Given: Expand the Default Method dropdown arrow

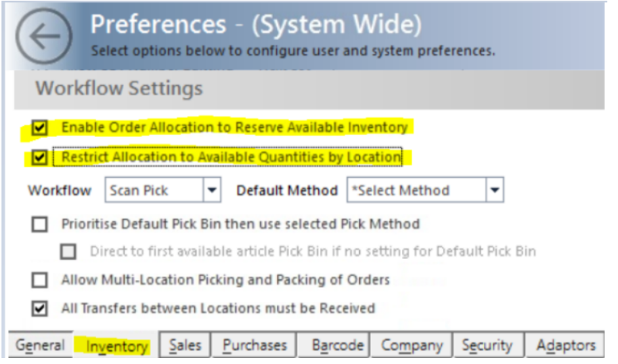Looking at the screenshot, I should (495, 190).
